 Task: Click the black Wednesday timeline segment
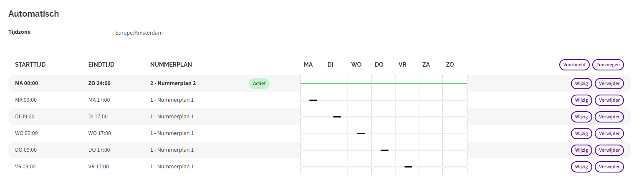tap(361, 133)
